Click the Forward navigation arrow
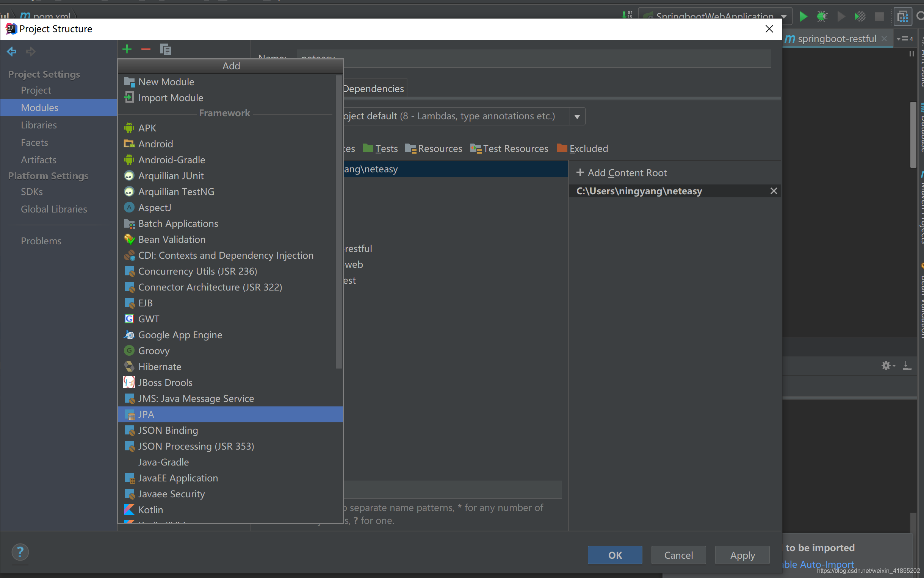Viewport: 924px width, 578px height. (x=31, y=51)
